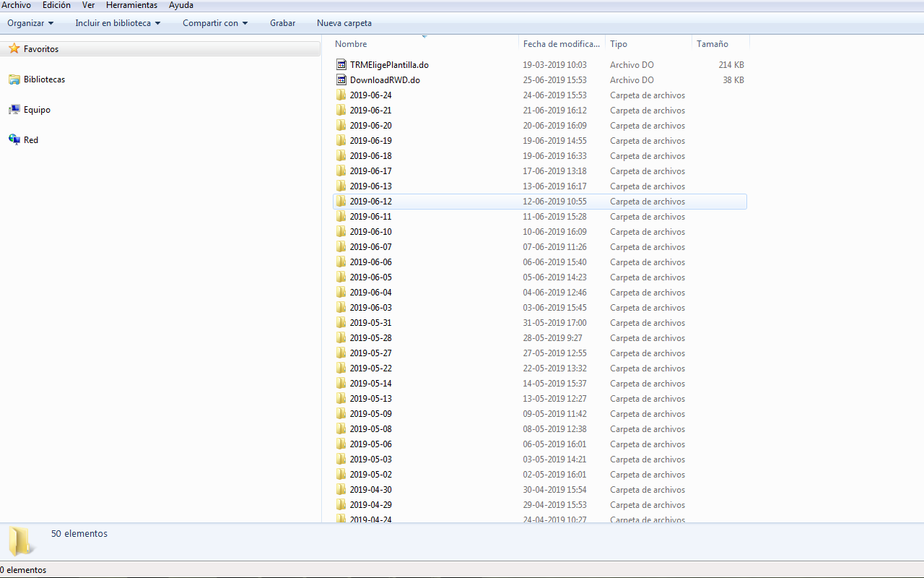Sort by Fecha de modificación column
The height and width of the screenshot is (578, 924).
click(x=562, y=44)
